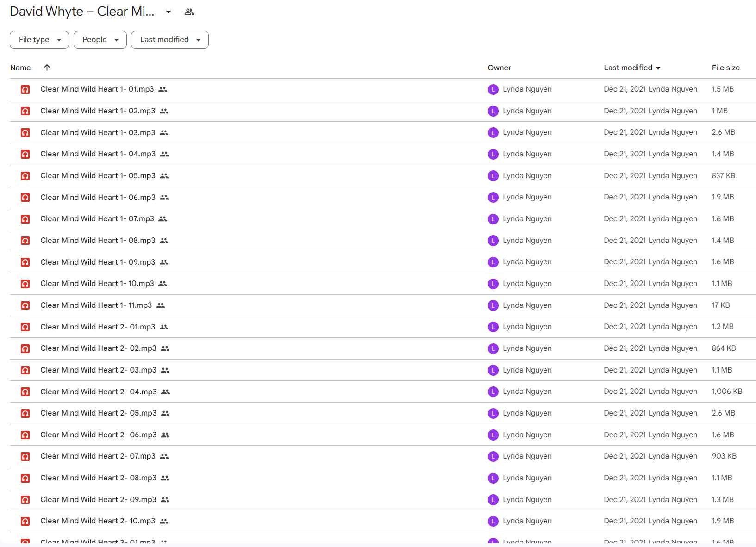This screenshot has height=547, width=756.
Task: Select file Clear Mind Wild Heart 1- 07.mp3
Action: [383, 219]
